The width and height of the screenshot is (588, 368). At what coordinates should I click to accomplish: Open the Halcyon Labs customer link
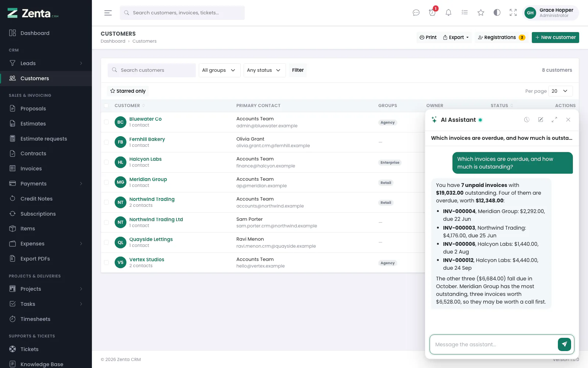(x=146, y=159)
